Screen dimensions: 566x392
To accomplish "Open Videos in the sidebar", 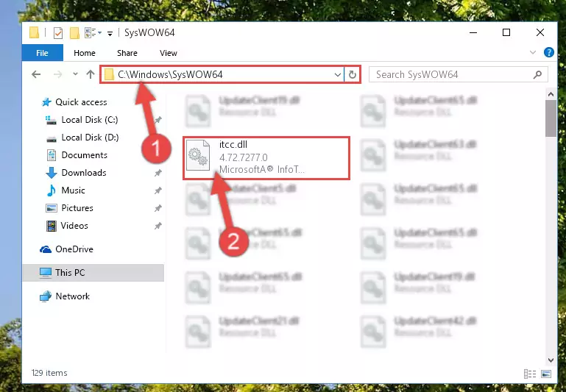I will click(x=74, y=226).
